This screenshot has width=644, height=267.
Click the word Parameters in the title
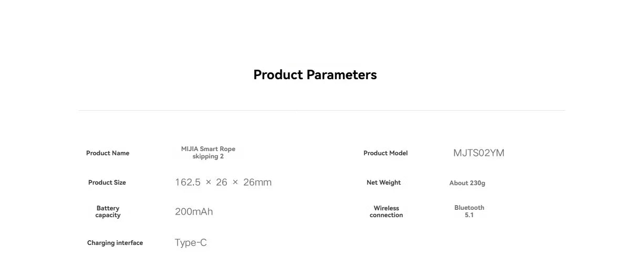341,74
